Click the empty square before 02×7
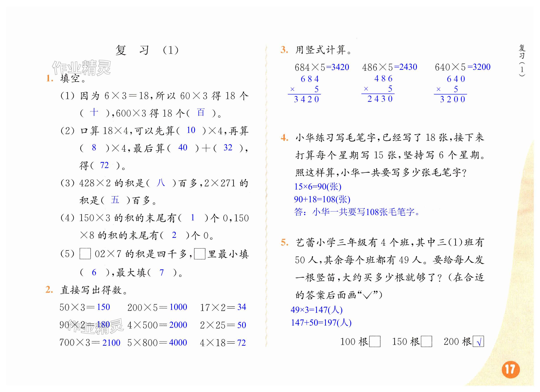 (85, 254)
